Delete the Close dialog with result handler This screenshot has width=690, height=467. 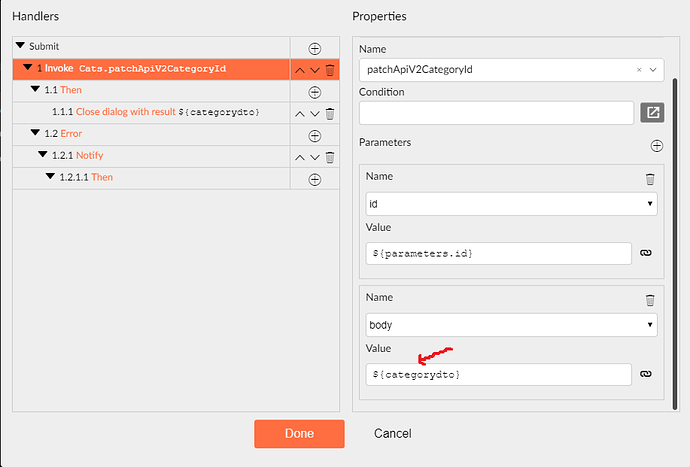tap(330, 114)
